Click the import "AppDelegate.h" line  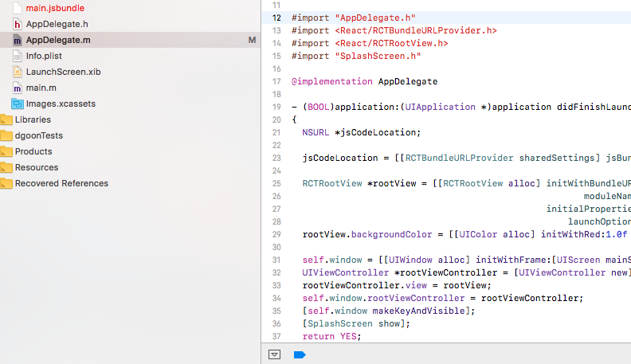click(x=353, y=18)
